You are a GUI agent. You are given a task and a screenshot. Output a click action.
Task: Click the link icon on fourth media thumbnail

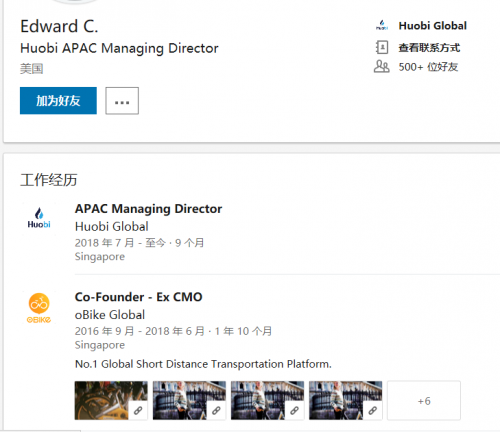tap(373, 411)
